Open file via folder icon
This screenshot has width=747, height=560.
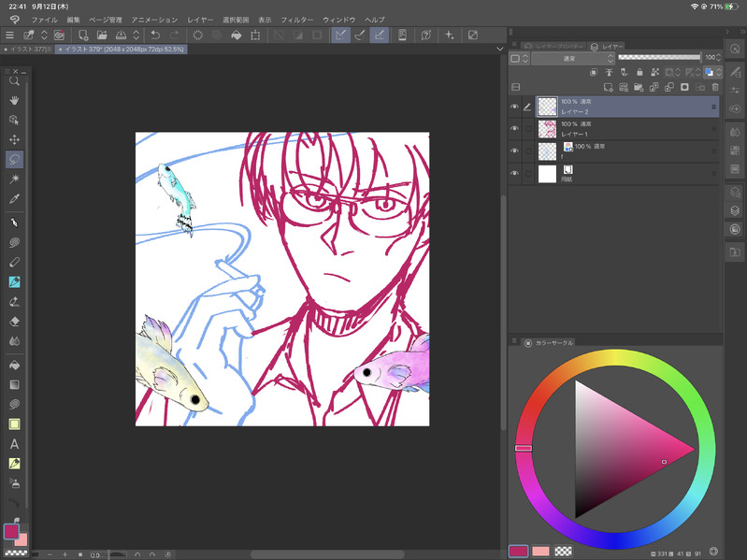[102, 35]
